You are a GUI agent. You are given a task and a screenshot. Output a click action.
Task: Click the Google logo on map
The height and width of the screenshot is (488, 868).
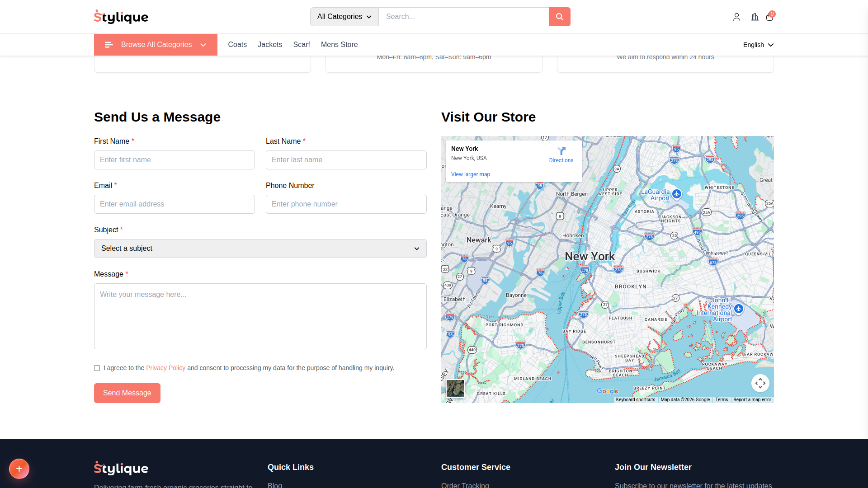pyautogui.click(x=607, y=391)
